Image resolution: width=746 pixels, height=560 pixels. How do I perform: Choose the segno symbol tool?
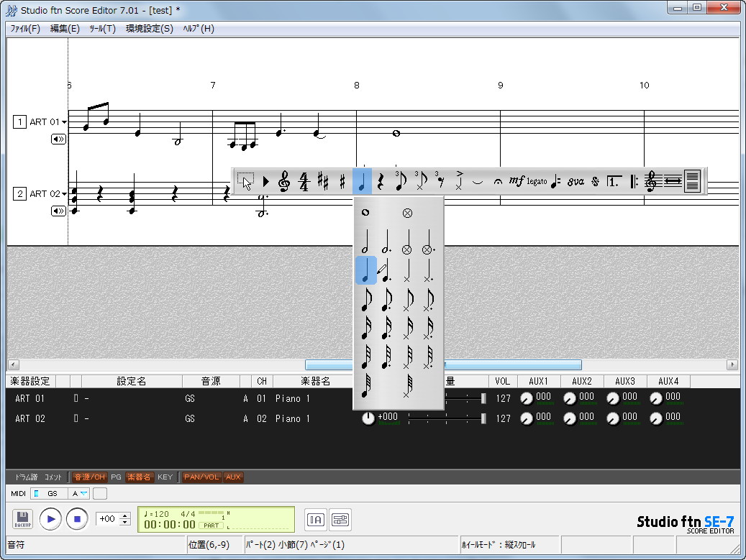pos(595,181)
